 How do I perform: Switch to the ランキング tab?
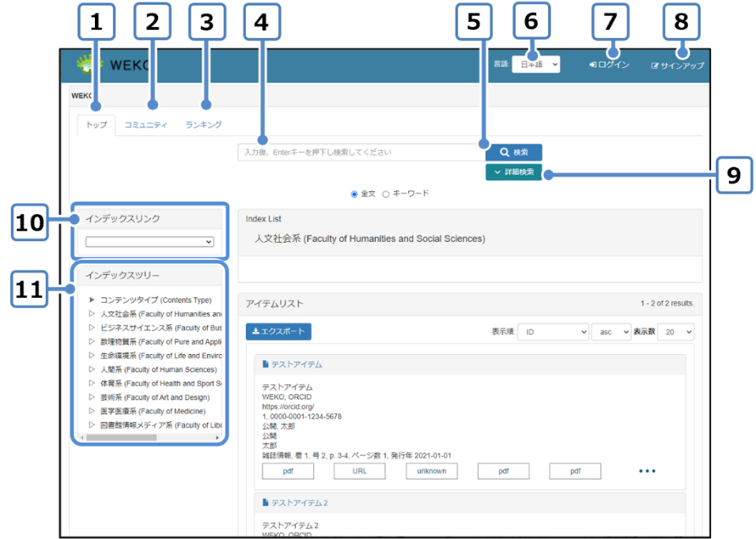[203, 125]
